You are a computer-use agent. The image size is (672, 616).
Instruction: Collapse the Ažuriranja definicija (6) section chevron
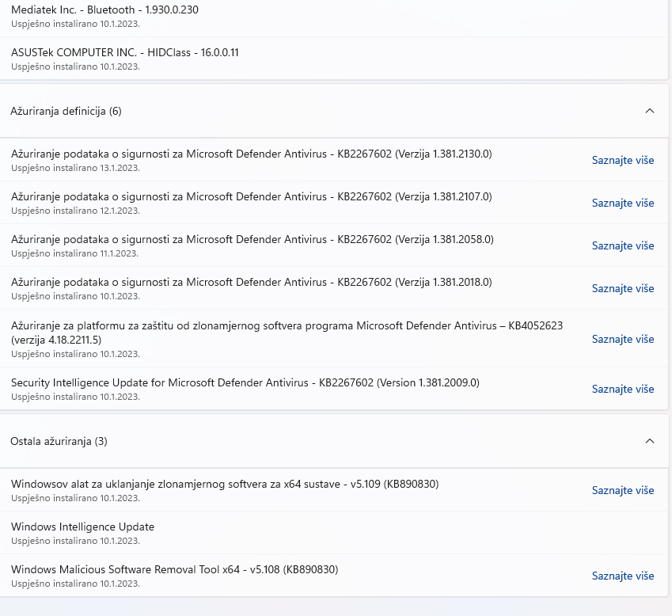point(649,111)
